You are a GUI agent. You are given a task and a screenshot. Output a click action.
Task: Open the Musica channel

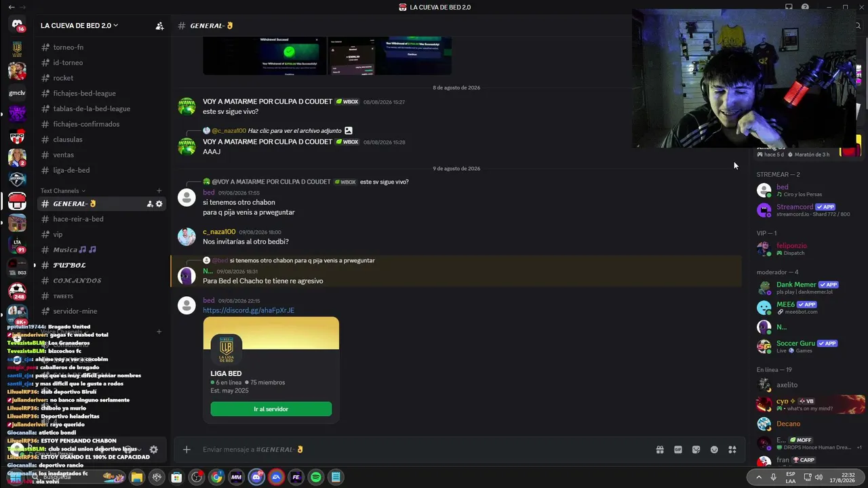tap(100, 249)
